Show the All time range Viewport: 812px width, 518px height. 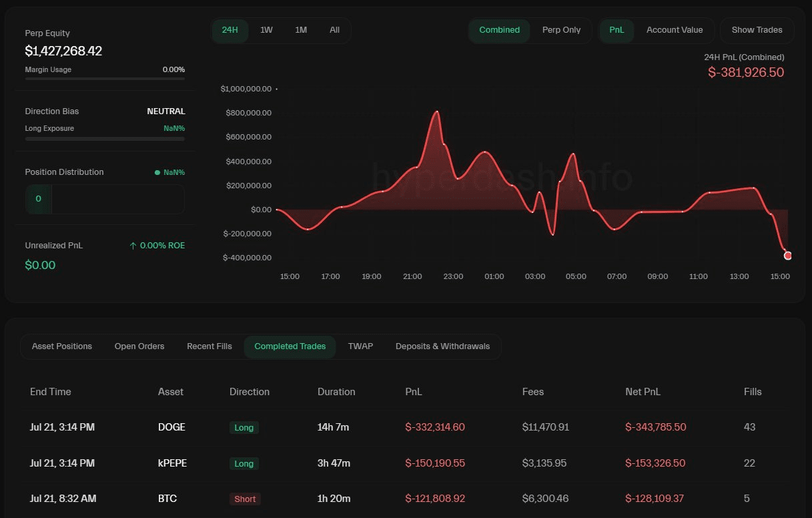(x=334, y=30)
